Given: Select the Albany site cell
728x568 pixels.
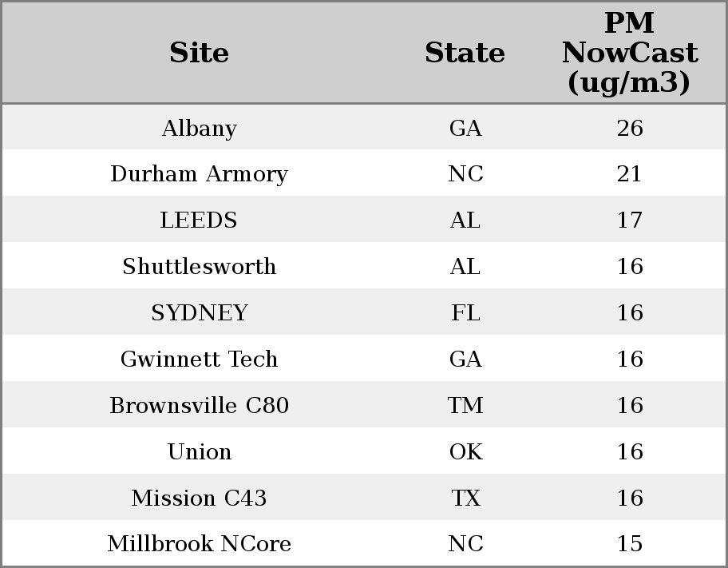Looking at the screenshot, I should [x=200, y=128].
